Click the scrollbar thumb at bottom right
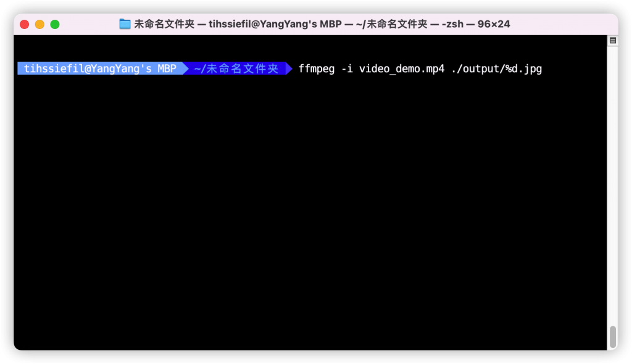The width and height of the screenshot is (632, 364). [x=613, y=337]
